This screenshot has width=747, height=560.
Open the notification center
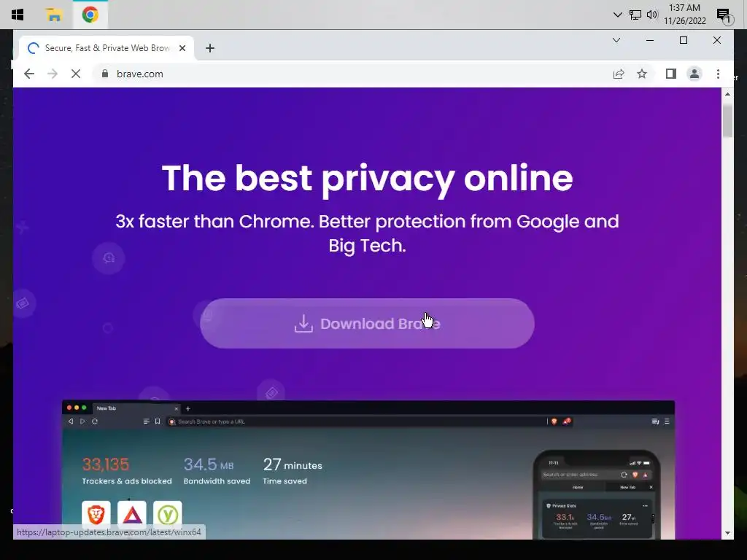pyautogui.click(x=724, y=15)
